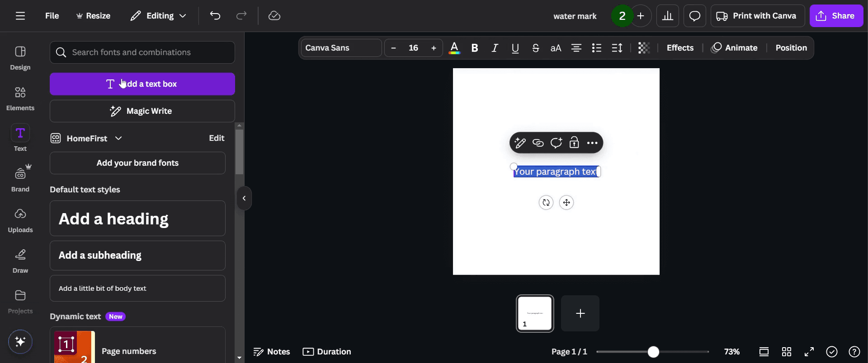Undo the last action

pos(215,16)
